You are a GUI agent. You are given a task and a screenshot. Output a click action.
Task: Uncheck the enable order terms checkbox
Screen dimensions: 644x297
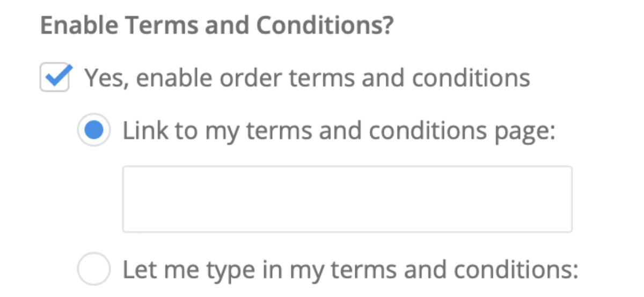(55, 78)
